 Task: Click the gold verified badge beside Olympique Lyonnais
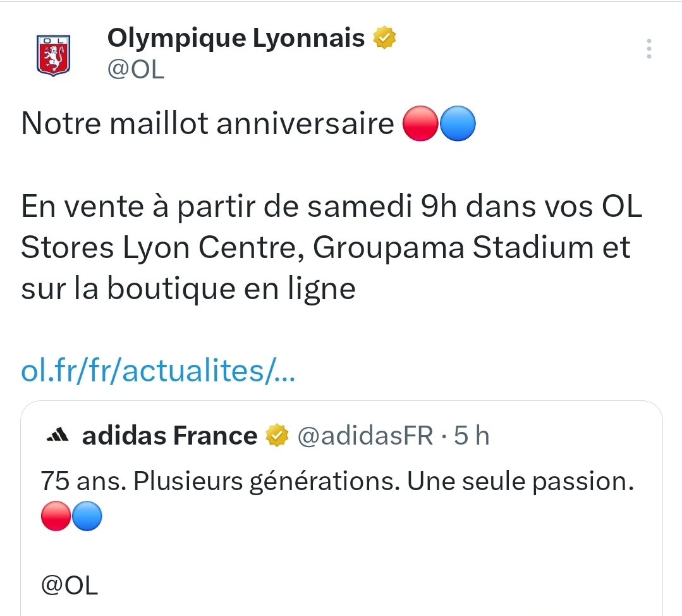(384, 37)
